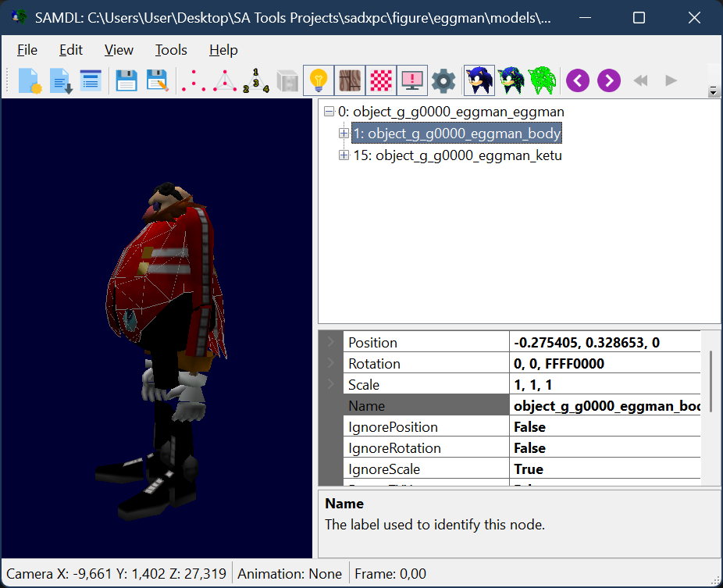
Task: Click the property grid vertical scrollbar
Action: (711, 376)
